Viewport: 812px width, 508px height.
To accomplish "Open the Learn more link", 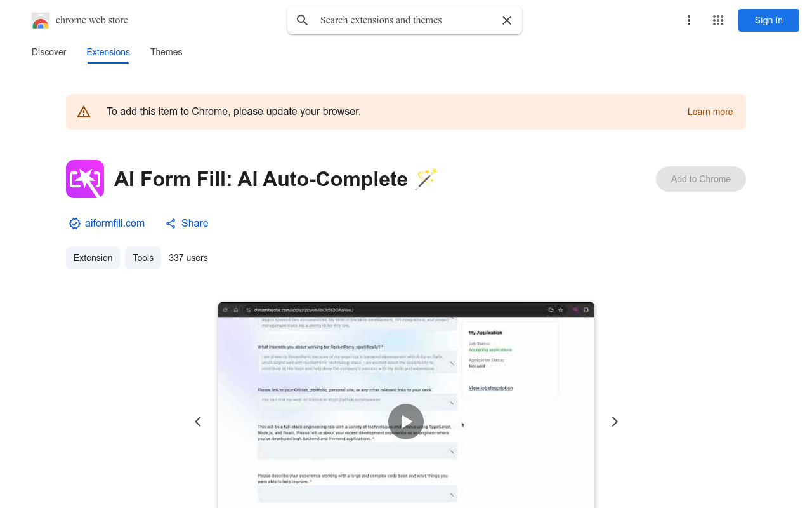I will (710, 112).
